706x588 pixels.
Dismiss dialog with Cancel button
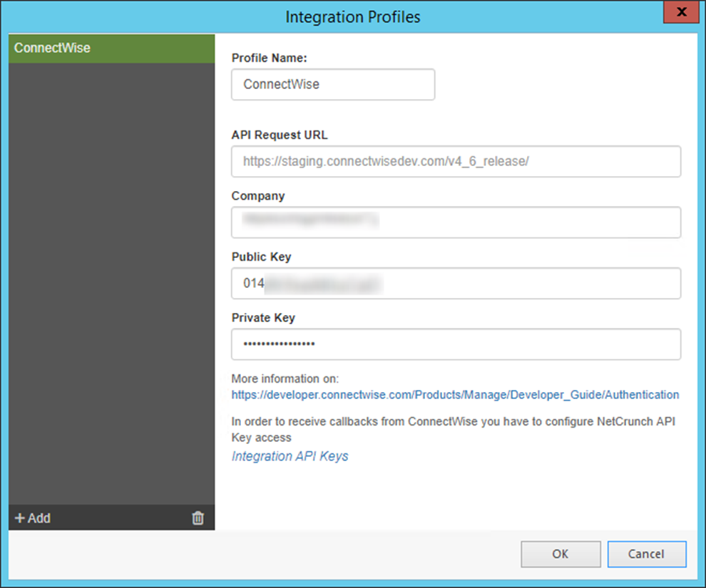point(647,554)
